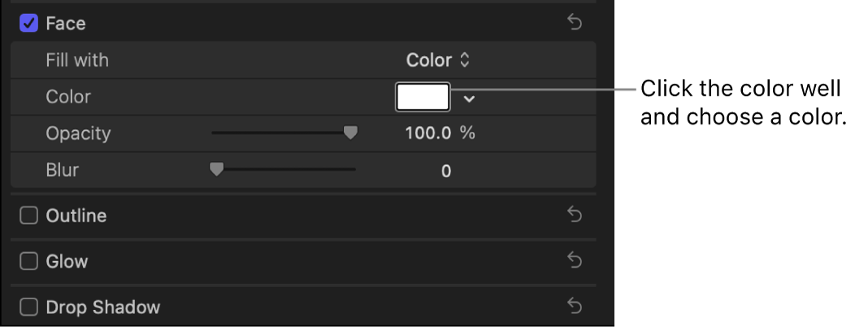Turn on the Drop Shadow checkbox
This screenshot has height=327, width=868.
pyautogui.click(x=29, y=307)
